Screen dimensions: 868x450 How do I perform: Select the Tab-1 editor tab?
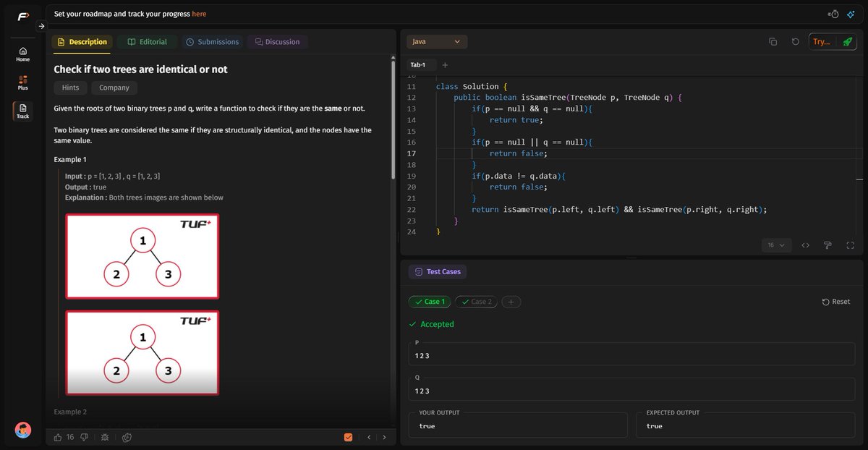[418, 65]
